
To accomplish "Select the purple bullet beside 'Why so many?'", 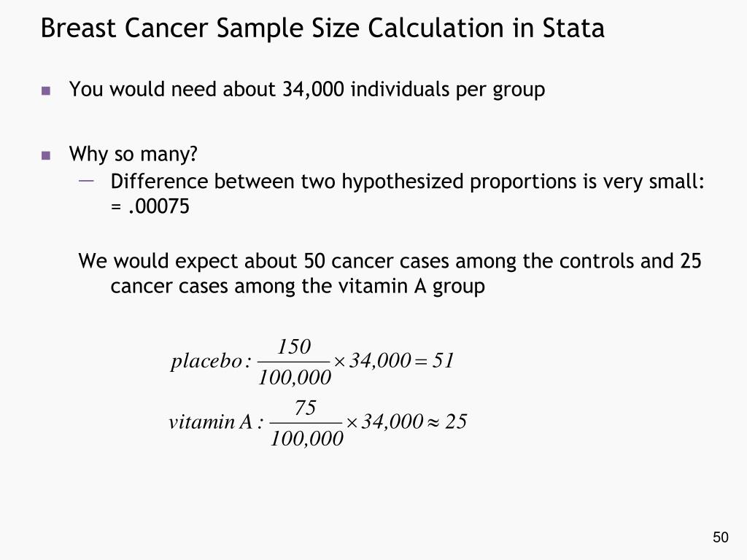I will coord(46,155).
